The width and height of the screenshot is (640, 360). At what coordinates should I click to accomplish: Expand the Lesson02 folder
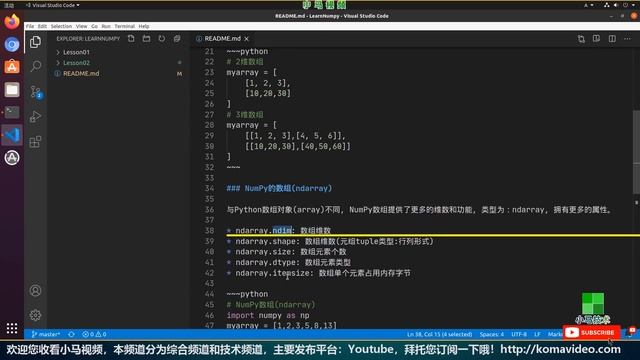point(76,63)
